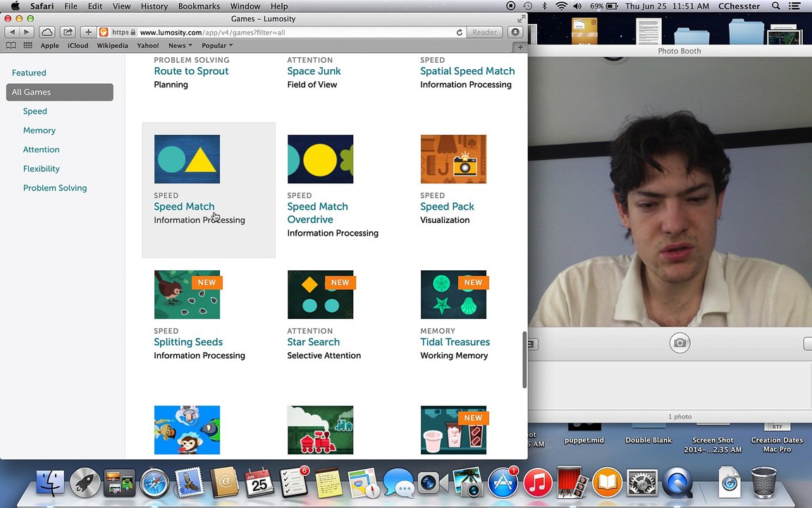
Task: Open Contacts book in the Dock
Action: pyautogui.click(x=224, y=482)
